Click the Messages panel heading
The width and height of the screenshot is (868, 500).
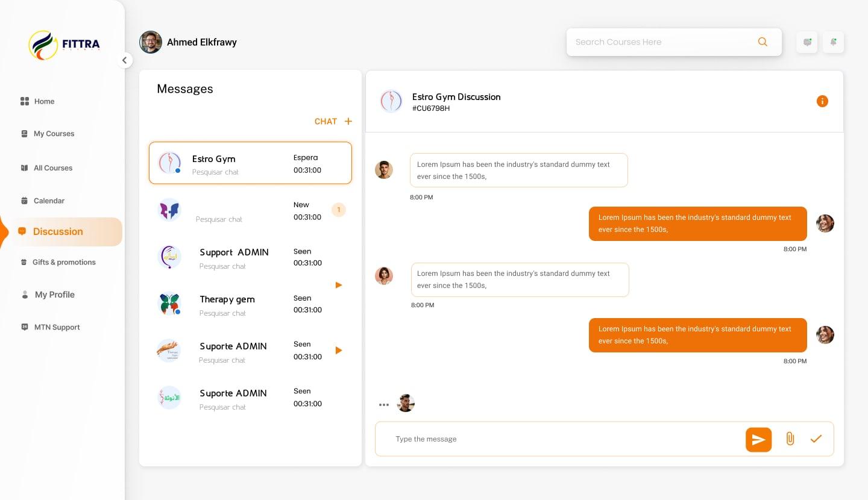pyautogui.click(x=185, y=89)
